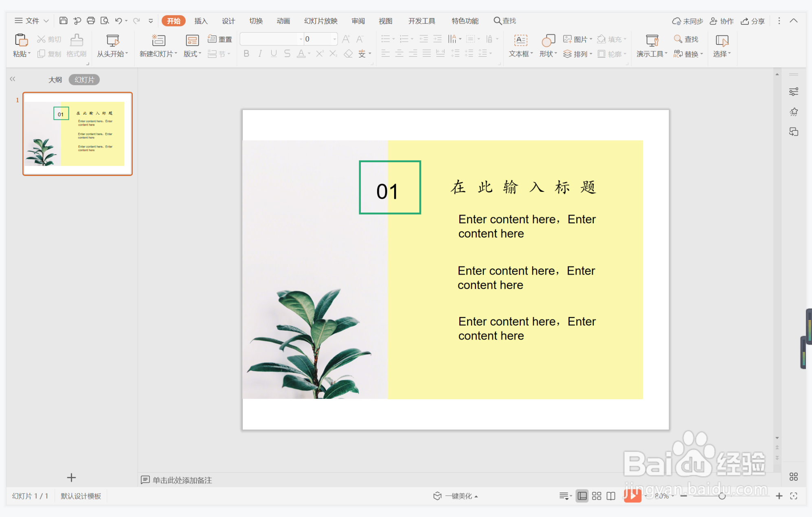Open presentation tools icon
The height and width of the screenshot is (517, 812).
pyautogui.click(x=652, y=40)
